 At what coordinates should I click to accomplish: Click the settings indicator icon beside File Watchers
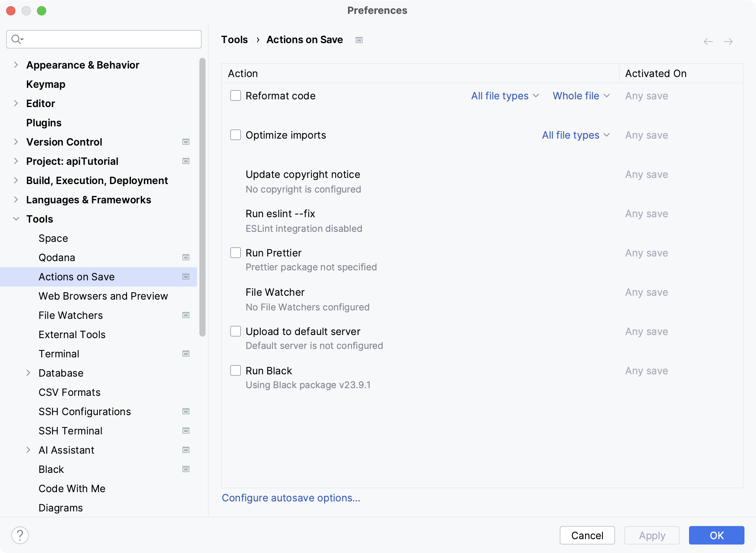[186, 315]
